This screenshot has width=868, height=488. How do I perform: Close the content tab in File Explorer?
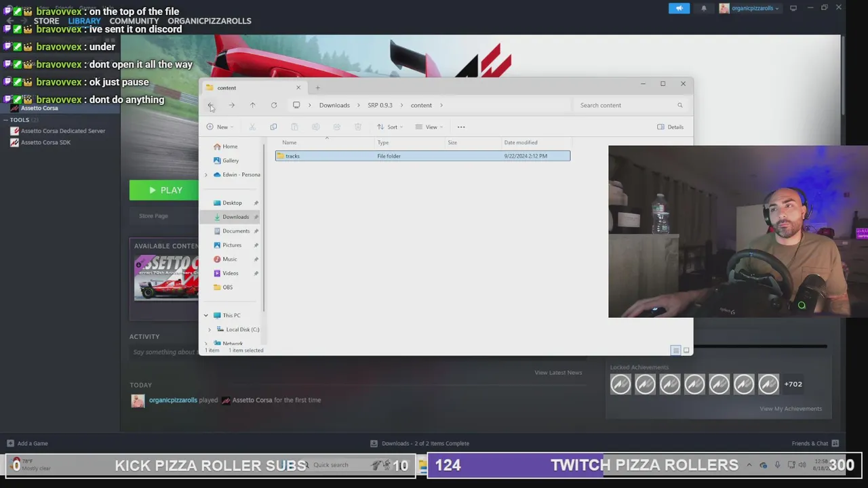[298, 87]
